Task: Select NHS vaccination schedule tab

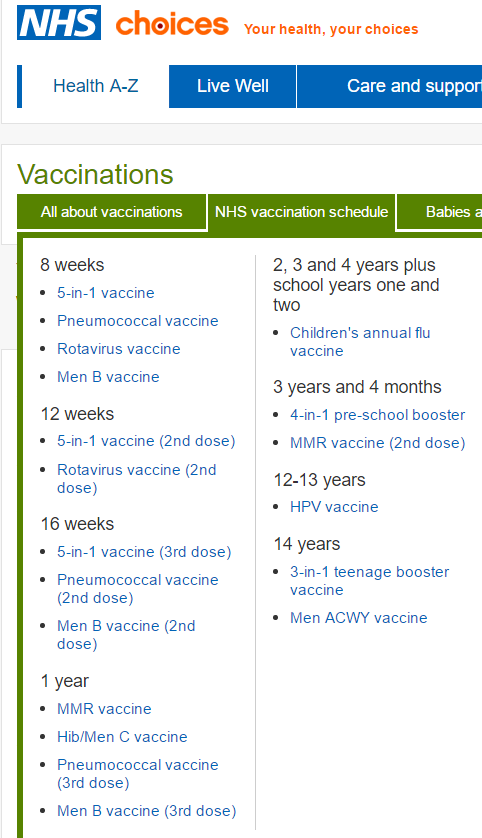Action: (x=301, y=212)
